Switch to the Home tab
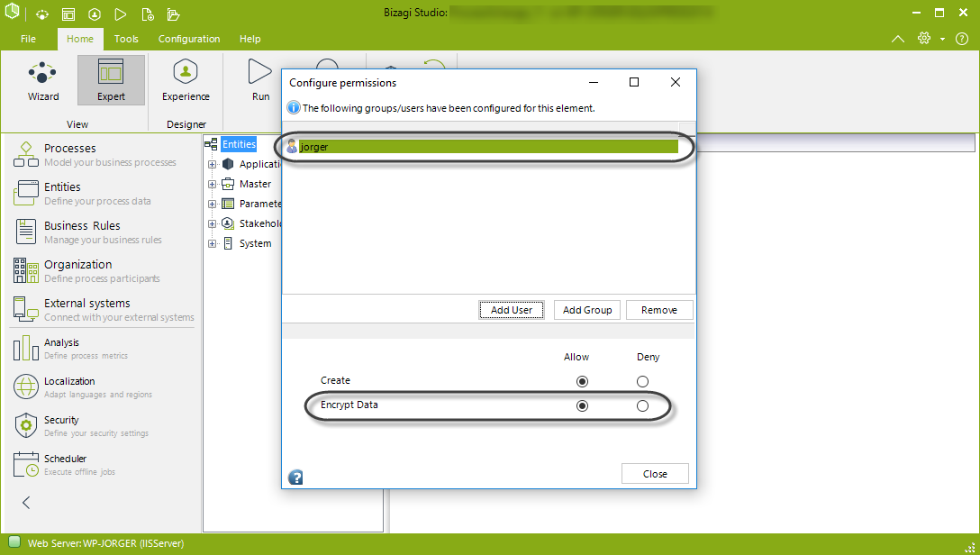The image size is (980, 555). pos(80,39)
